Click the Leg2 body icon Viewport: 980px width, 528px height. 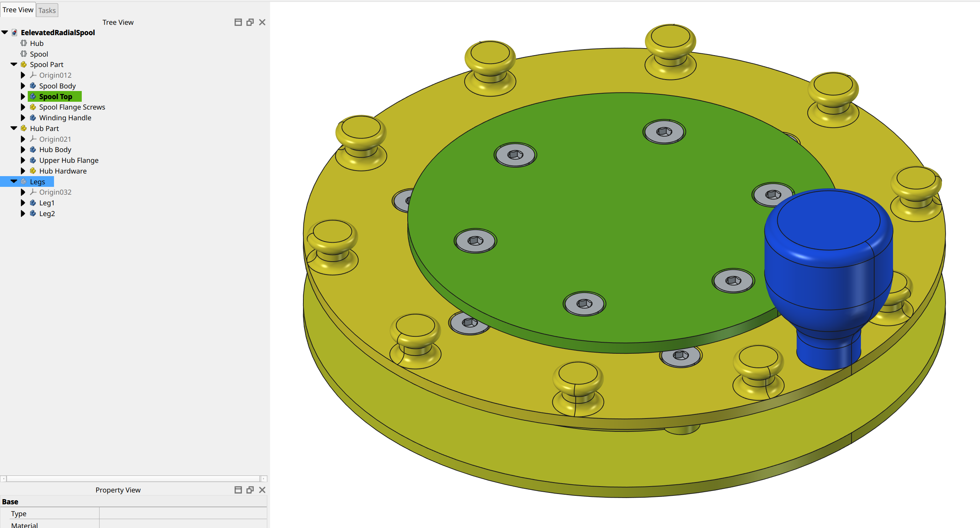coord(33,213)
